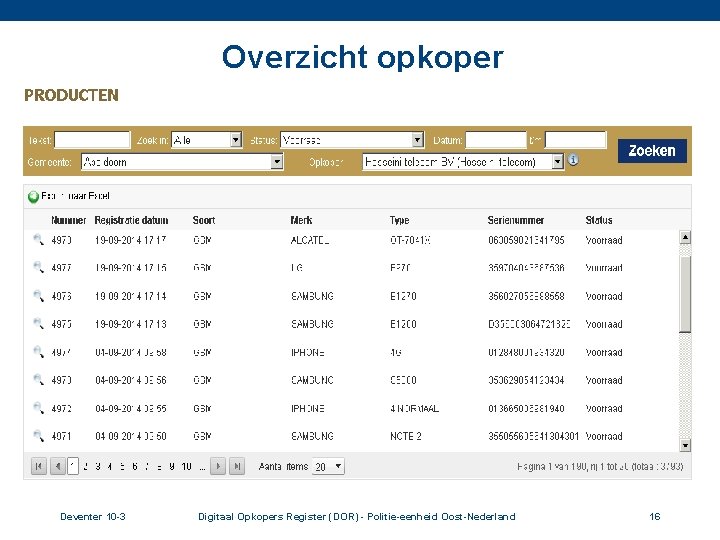Click the LG brand cell

[x=297, y=268]
